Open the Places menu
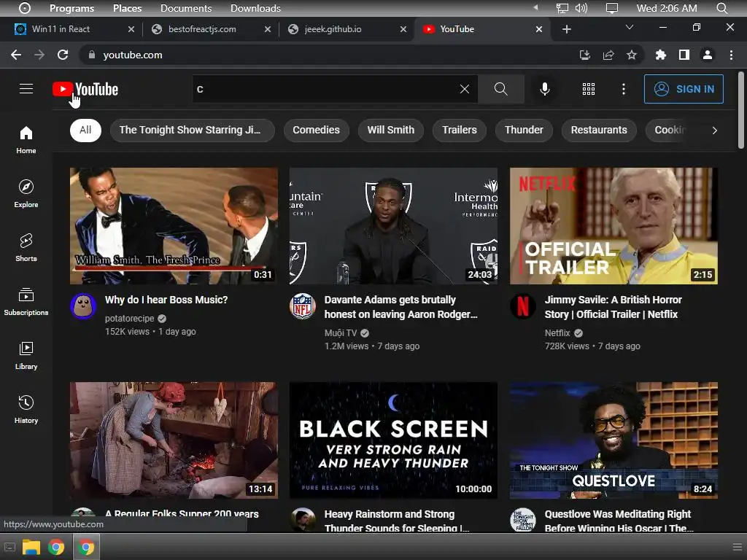 point(127,8)
